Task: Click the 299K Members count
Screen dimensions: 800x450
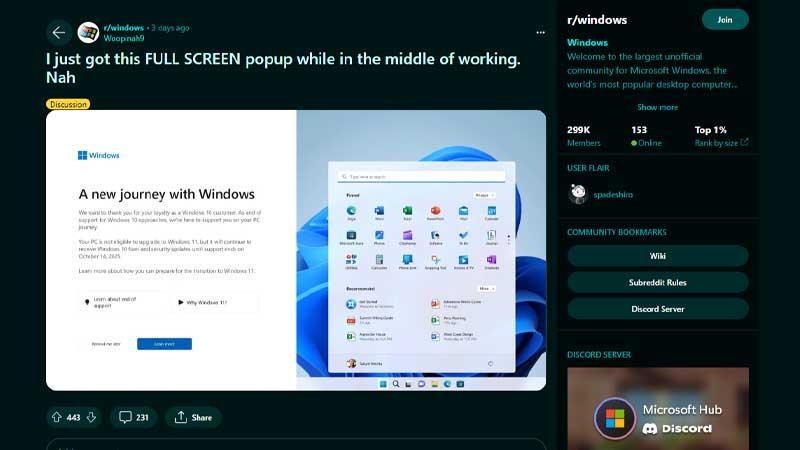Action: click(x=584, y=136)
